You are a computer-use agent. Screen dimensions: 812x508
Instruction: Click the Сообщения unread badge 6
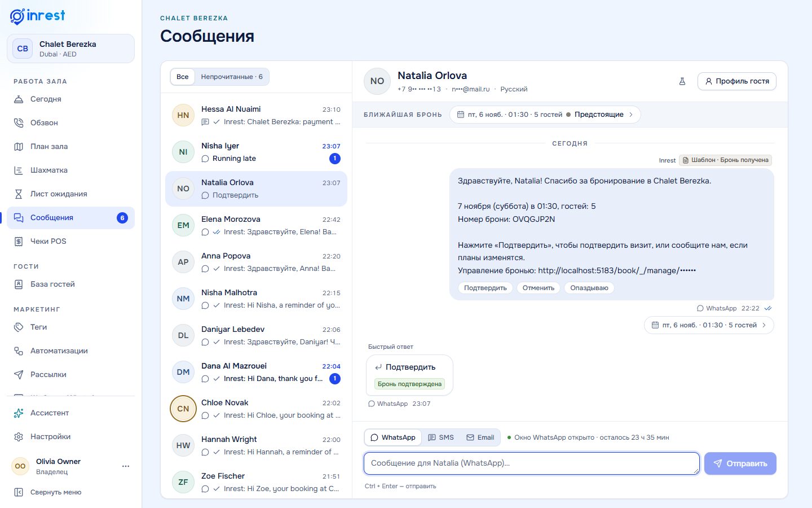tap(122, 218)
